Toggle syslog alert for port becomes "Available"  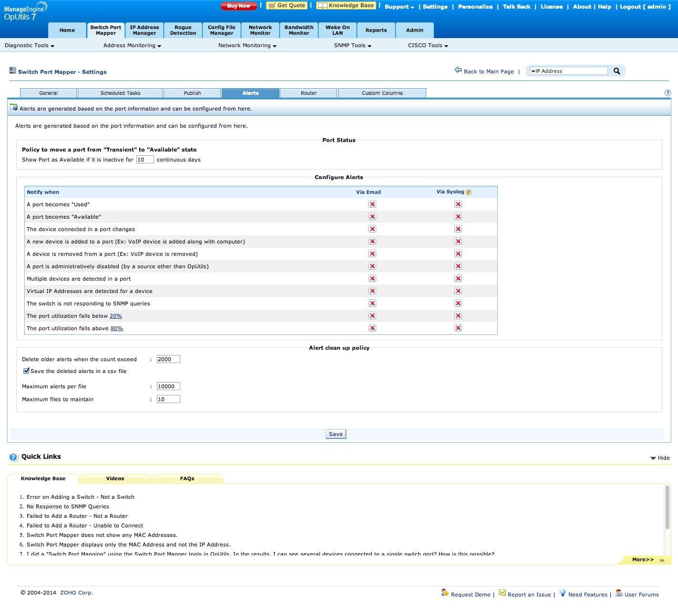458,216
